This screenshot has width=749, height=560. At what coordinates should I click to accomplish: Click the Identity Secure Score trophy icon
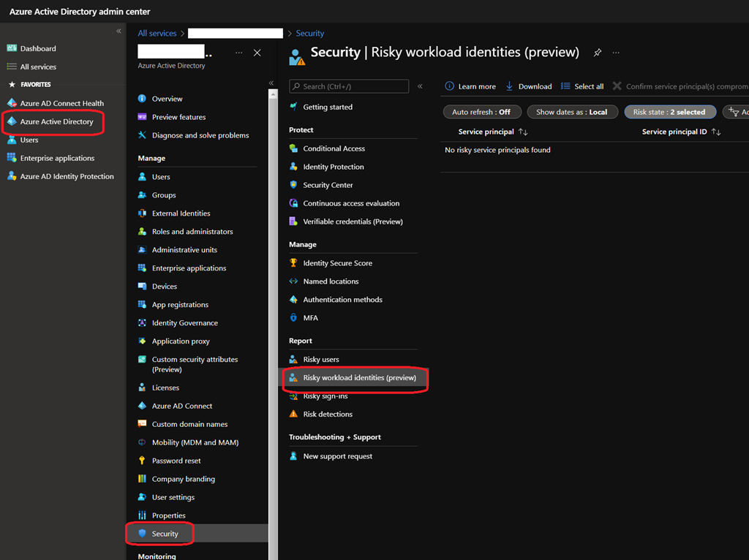[293, 263]
